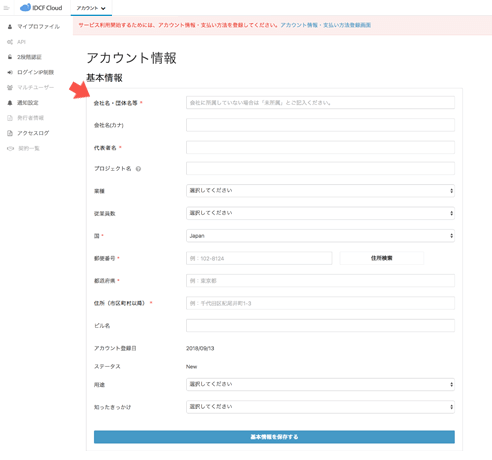Focus the 会社名(カナ) input field
The image size is (492, 460).
(320, 125)
